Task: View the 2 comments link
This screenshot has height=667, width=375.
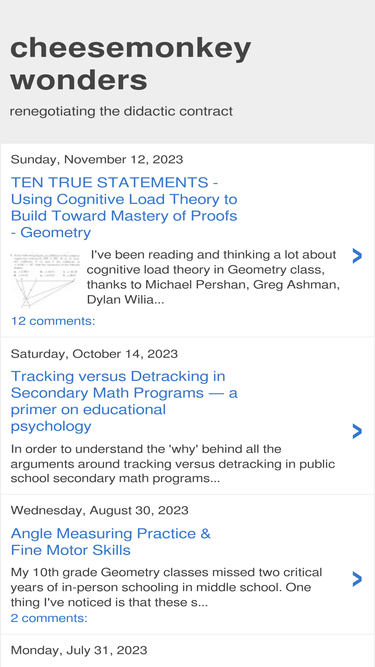Action: 49,618
